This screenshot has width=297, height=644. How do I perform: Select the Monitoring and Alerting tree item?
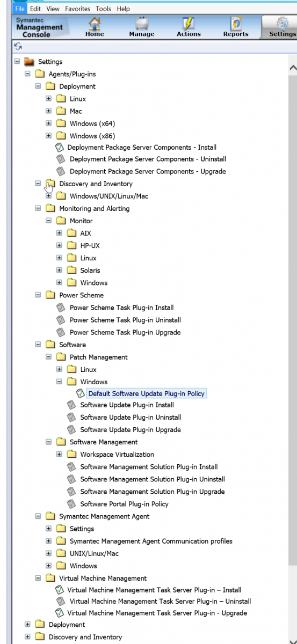[95, 208]
